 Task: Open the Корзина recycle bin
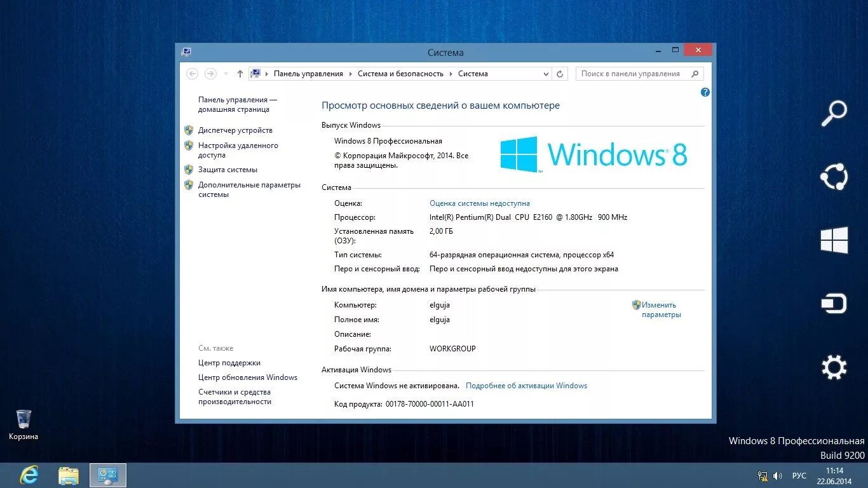(x=23, y=419)
